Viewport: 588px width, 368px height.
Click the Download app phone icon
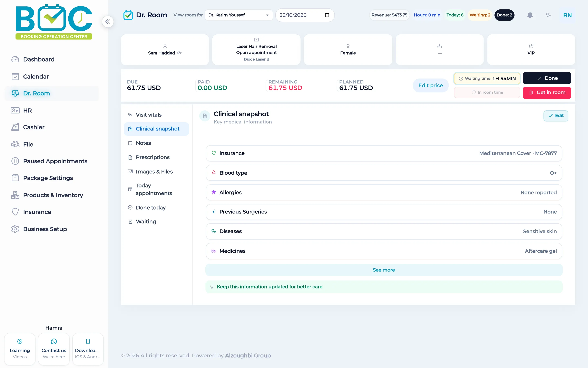point(88,341)
